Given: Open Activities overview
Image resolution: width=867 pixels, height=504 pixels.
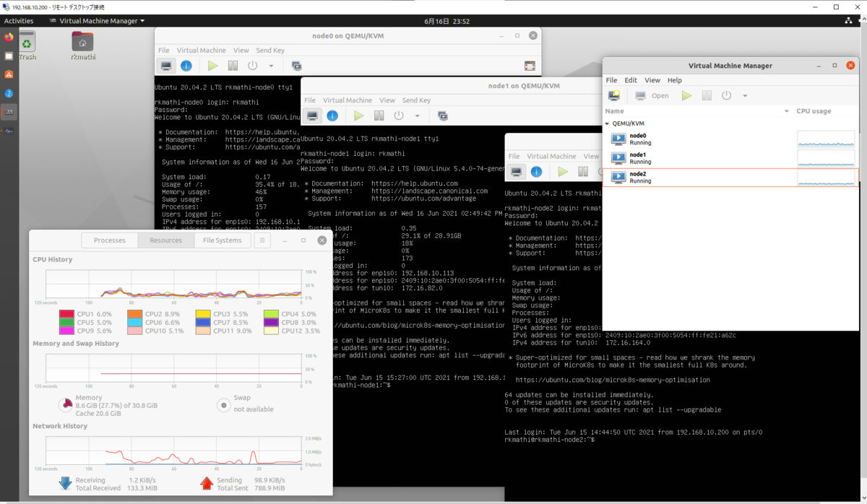Looking at the screenshot, I should [19, 21].
